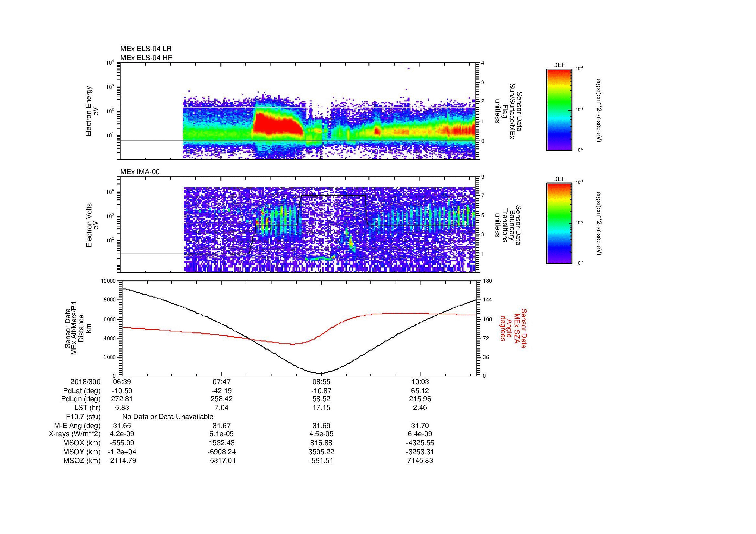Click the 'LST (hr)' row label

(87, 408)
